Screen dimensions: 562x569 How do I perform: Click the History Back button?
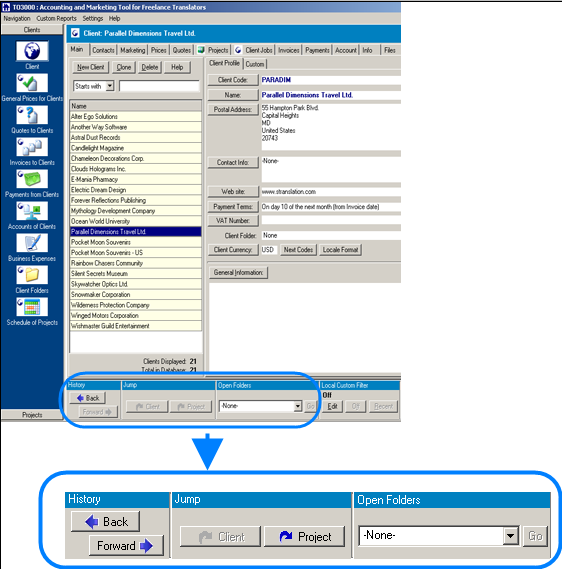[88, 398]
